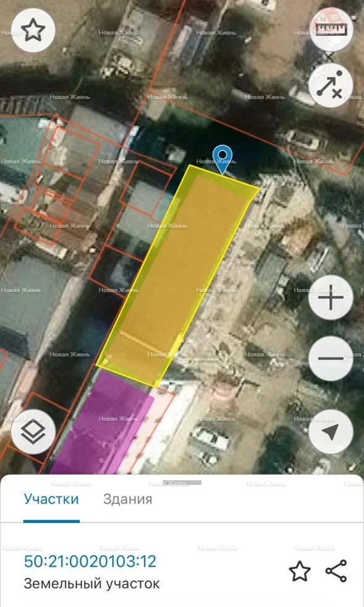
Task: Zoom in with the plus button
Action: coord(331,297)
